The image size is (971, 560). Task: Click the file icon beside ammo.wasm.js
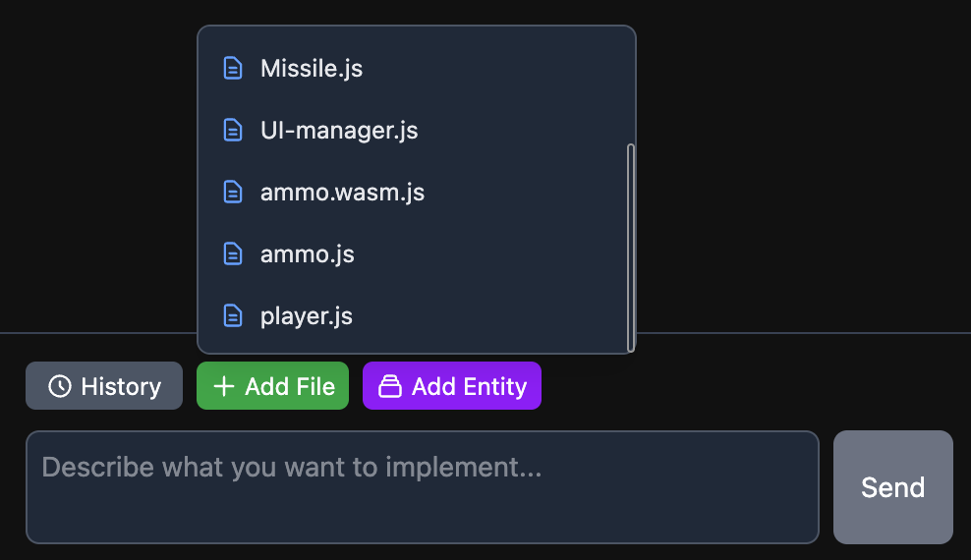233,192
